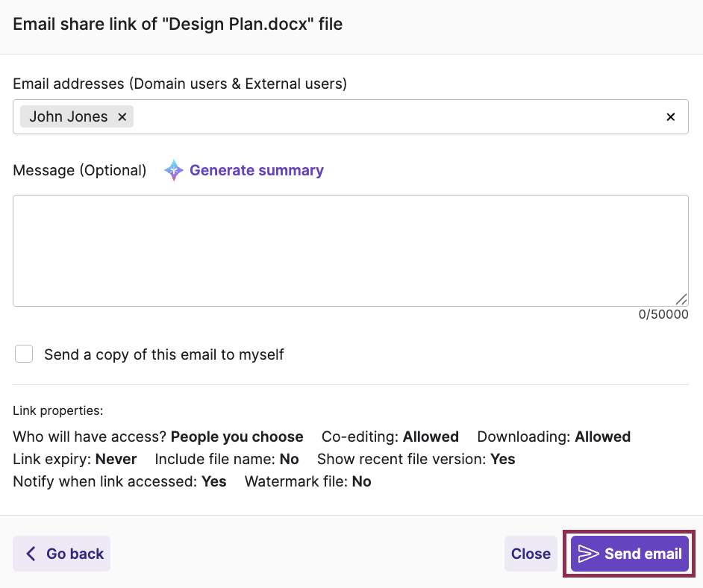
Task: Clear all email addresses with the field's X
Action: [x=670, y=116]
